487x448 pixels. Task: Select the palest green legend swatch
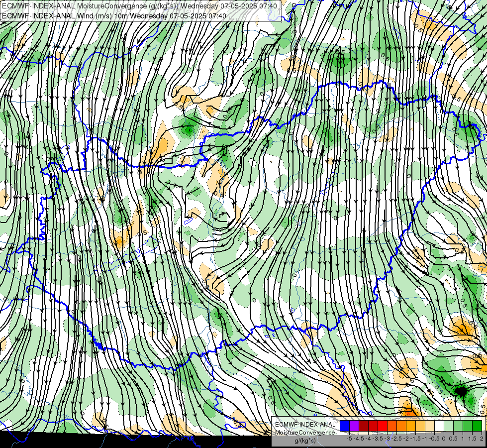pyautogui.click(x=449, y=426)
